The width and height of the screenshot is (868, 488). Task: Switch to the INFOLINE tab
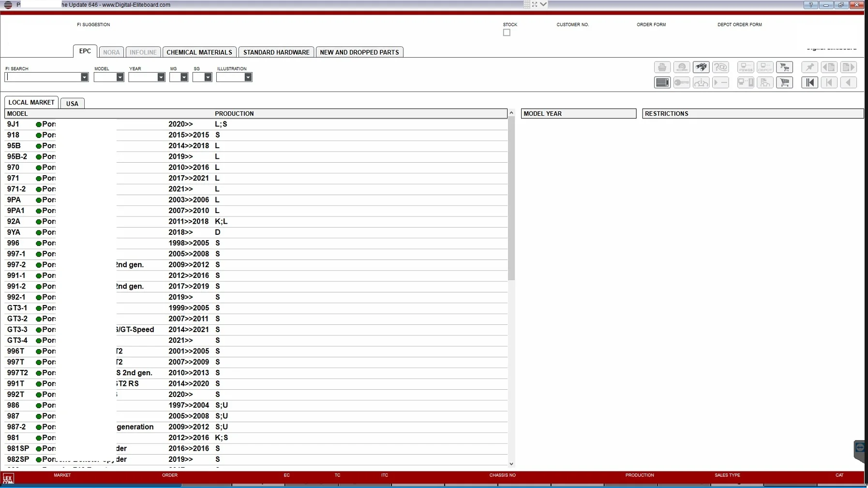tap(143, 52)
